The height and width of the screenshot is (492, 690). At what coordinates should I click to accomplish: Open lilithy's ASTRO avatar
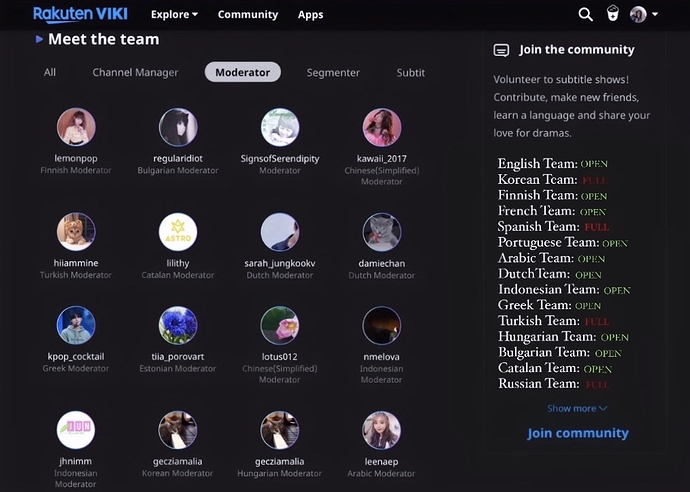178,232
